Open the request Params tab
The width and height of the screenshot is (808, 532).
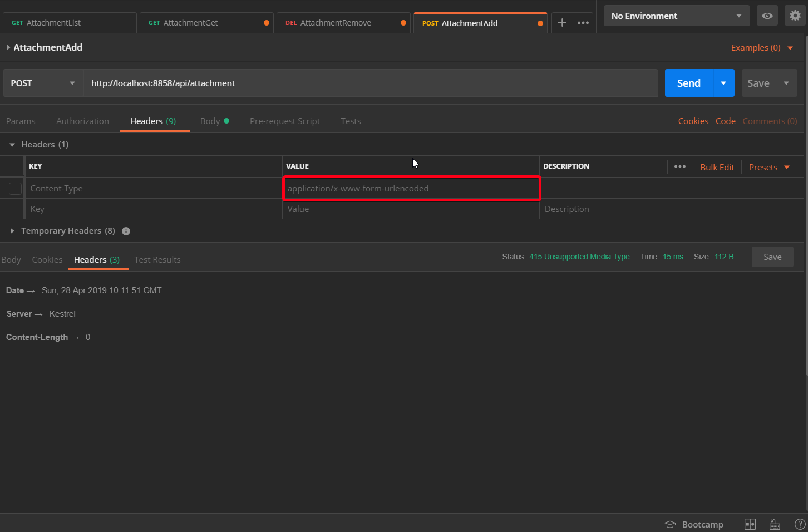pyautogui.click(x=21, y=121)
